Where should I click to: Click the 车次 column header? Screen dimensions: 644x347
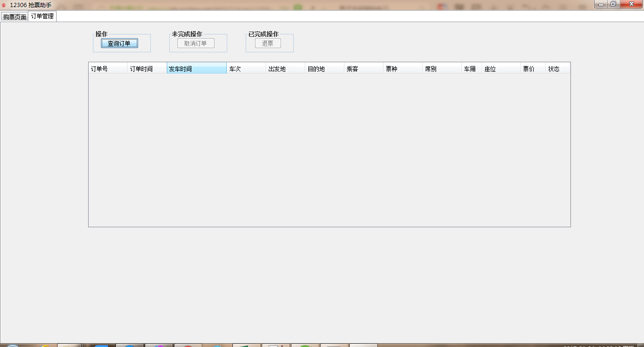247,69
